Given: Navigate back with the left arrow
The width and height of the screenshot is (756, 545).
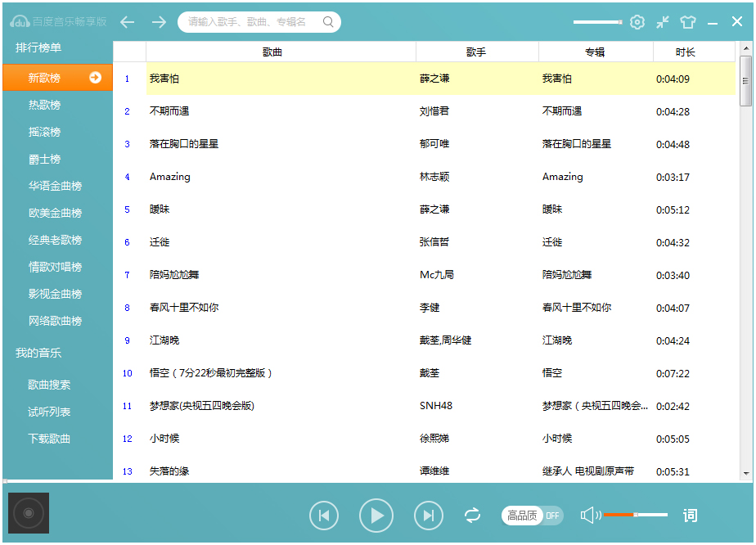Looking at the screenshot, I should pyautogui.click(x=127, y=22).
